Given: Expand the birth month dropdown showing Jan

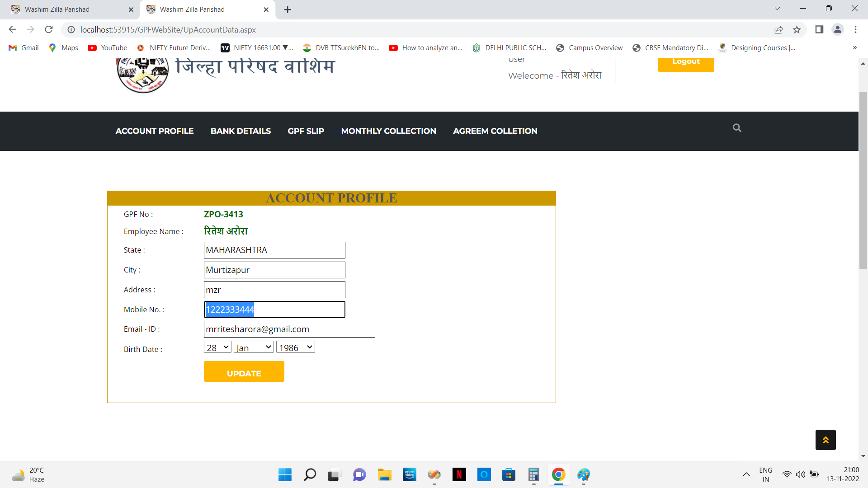Looking at the screenshot, I should point(254,347).
